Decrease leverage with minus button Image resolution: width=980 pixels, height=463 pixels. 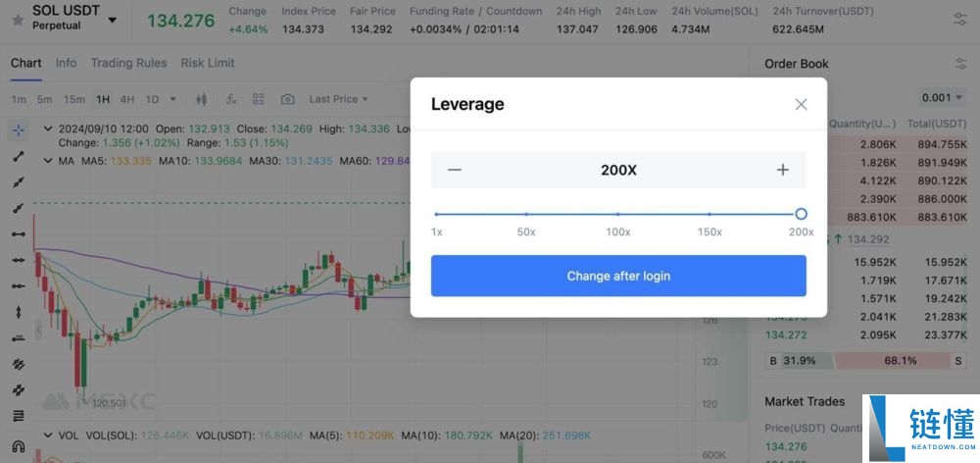pos(455,170)
